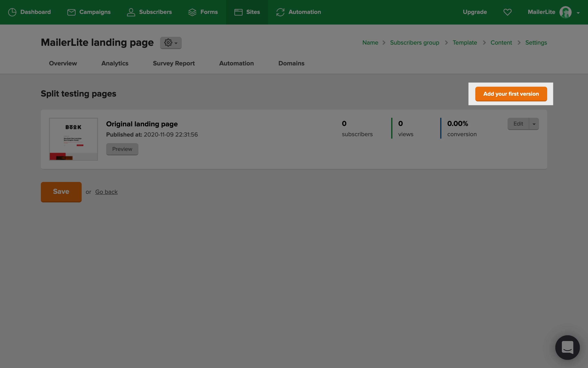Click the published date 2020-11-09 22:31:56
588x368 pixels.
pos(170,135)
